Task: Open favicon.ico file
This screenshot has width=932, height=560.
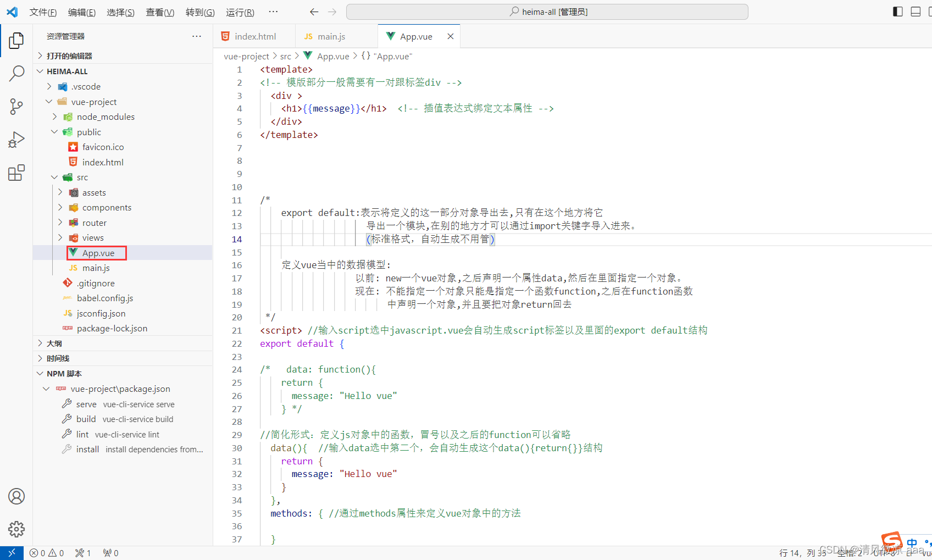Action: tap(103, 147)
